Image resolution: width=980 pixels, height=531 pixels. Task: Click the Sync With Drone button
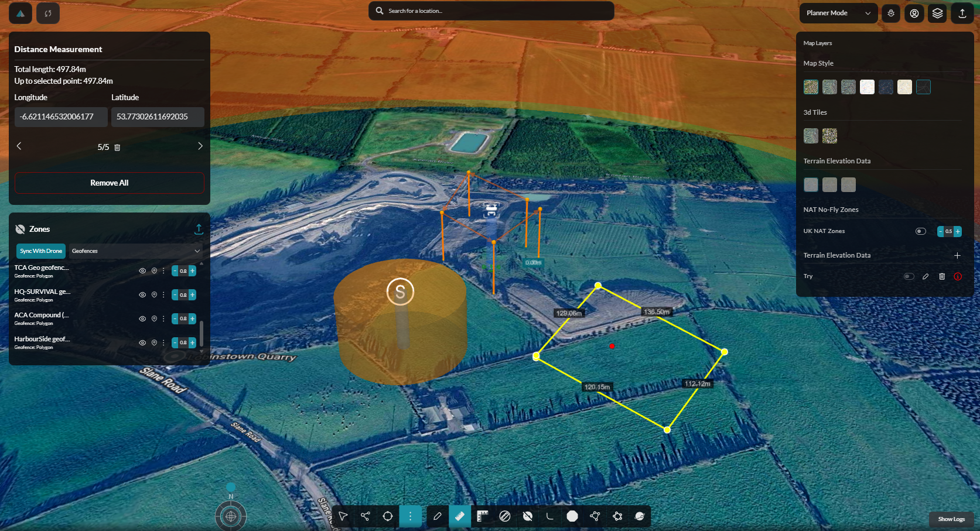point(41,251)
